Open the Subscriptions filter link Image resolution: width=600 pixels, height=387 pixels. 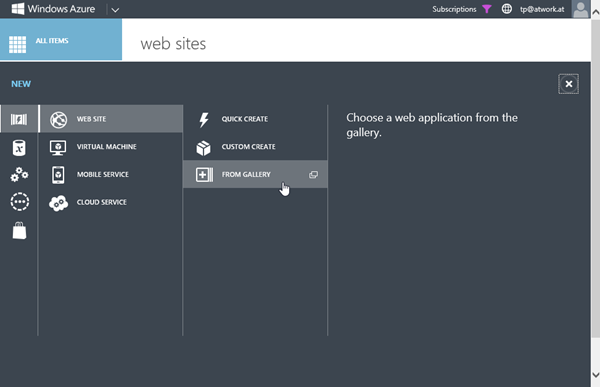pyautogui.click(x=454, y=9)
